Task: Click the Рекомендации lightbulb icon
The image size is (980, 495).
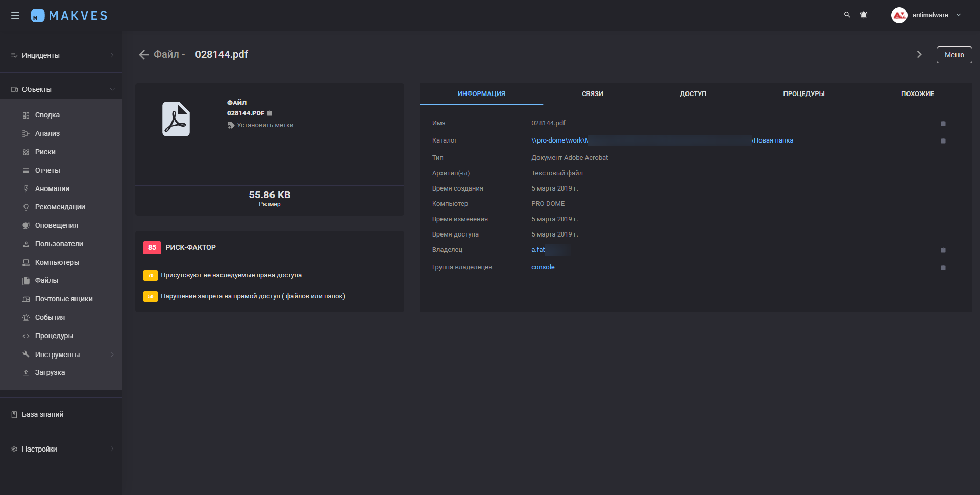Action: pos(26,207)
